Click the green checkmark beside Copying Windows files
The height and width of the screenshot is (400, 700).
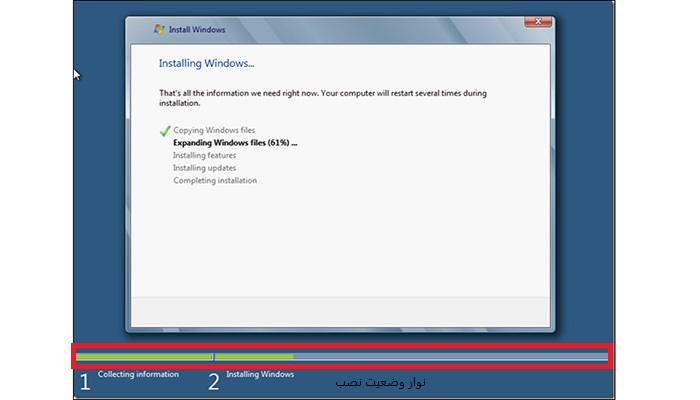click(x=165, y=131)
